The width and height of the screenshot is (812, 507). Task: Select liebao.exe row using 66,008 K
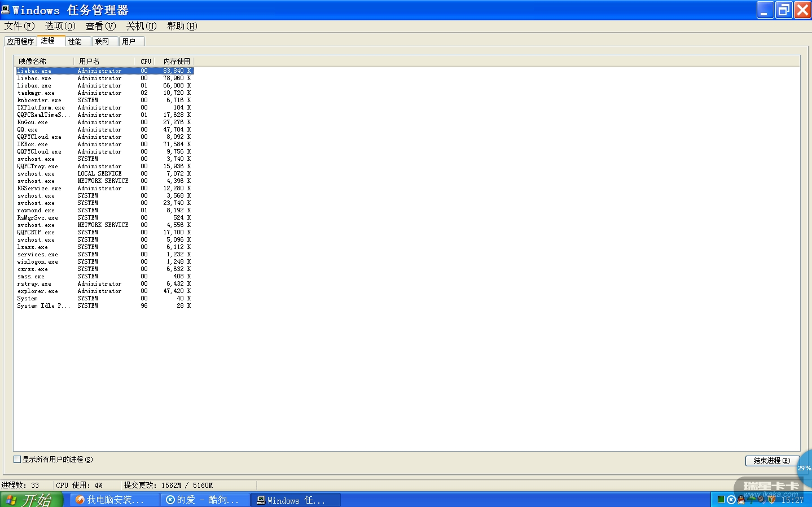click(x=104, y=85)
